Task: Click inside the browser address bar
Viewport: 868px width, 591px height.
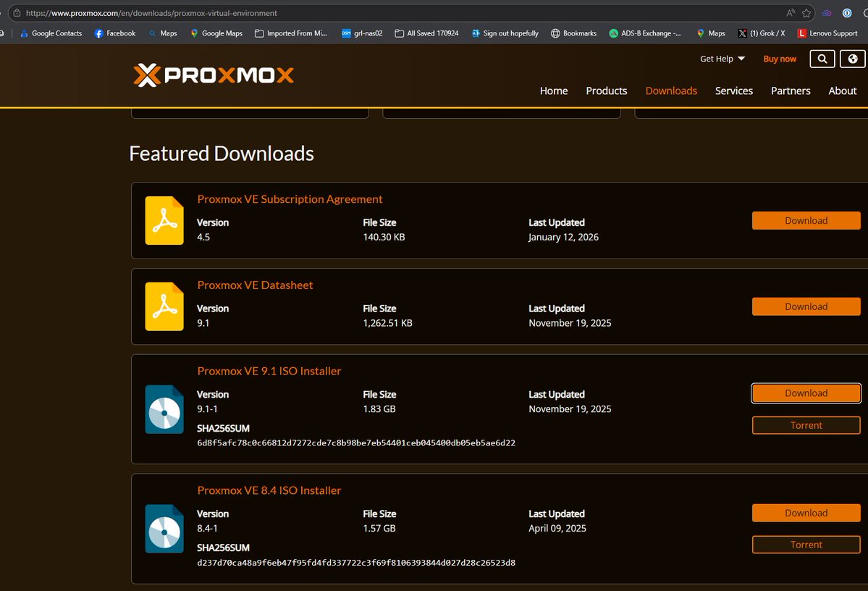Action: (x=290, y=12)
